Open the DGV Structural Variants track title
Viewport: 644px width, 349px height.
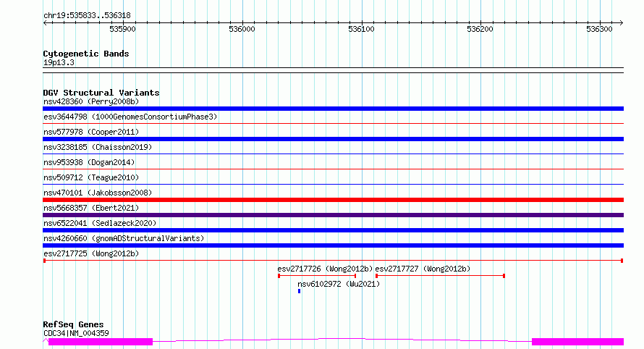pos(101,93)
